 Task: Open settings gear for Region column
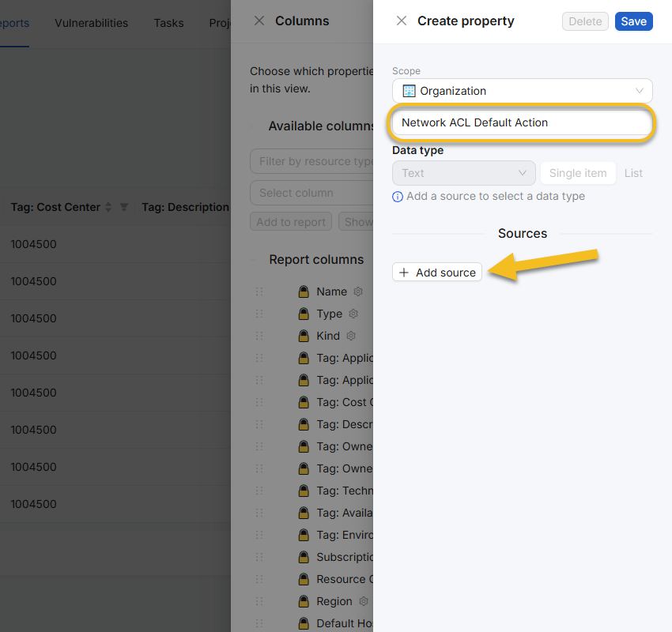point(364,601)
